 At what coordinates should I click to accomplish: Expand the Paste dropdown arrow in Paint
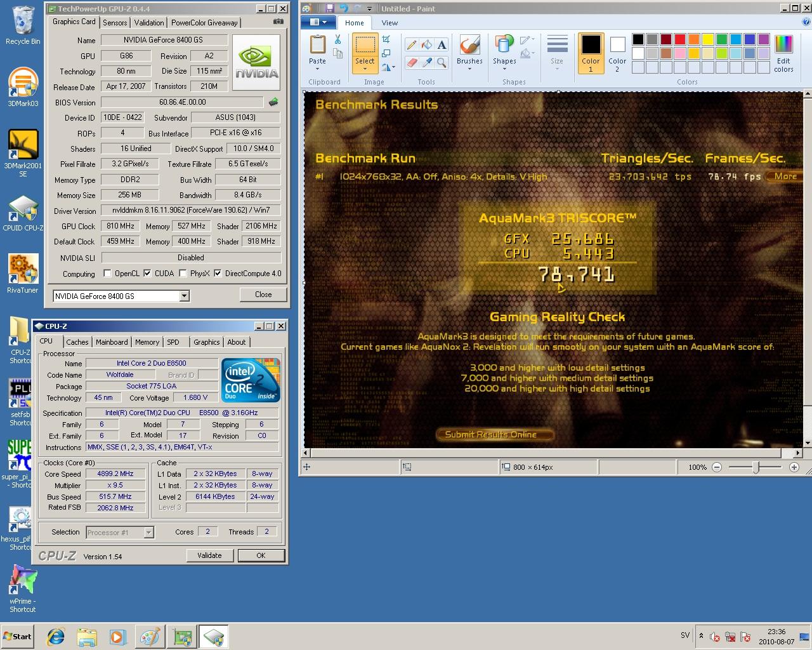click(x=317, y=69)
